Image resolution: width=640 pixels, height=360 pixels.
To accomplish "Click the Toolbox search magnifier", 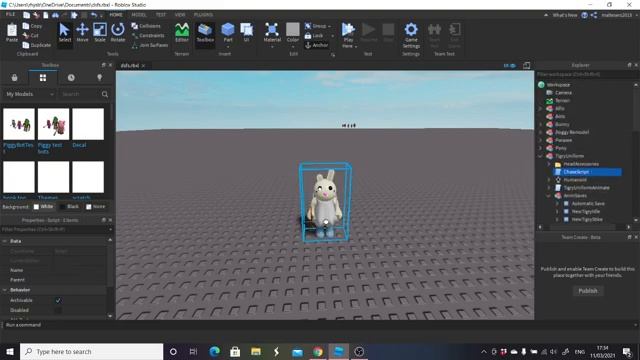I will (105, 94).
